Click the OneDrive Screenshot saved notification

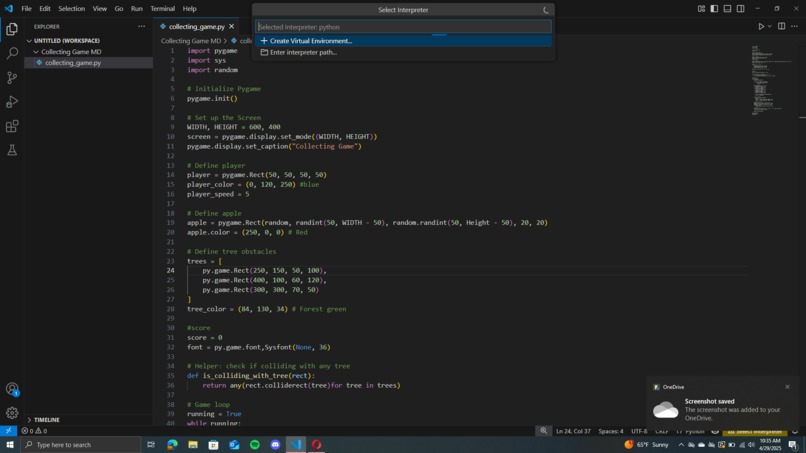[722, 405]
